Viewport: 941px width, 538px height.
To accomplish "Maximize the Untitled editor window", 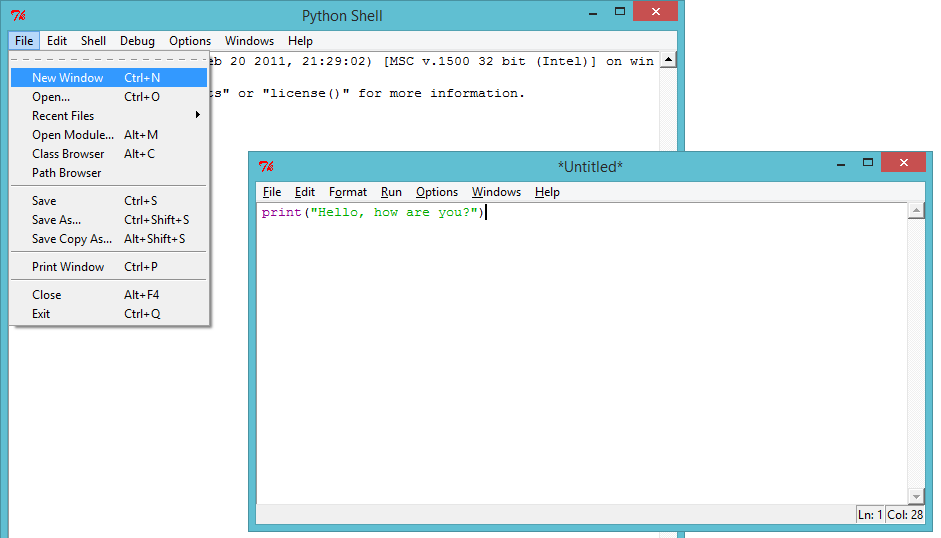I will click(x=867, y=162).
